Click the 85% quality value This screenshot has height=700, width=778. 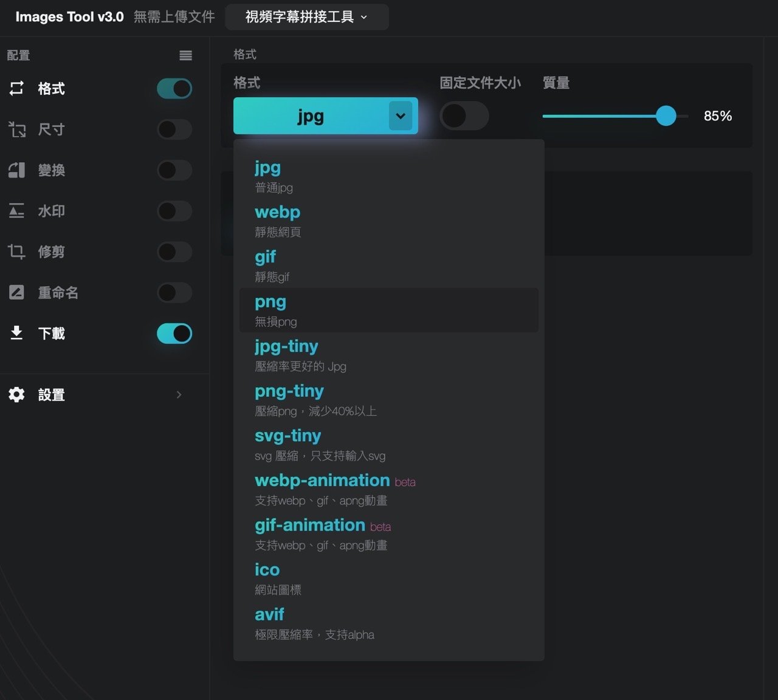click(x=718, y=116)
